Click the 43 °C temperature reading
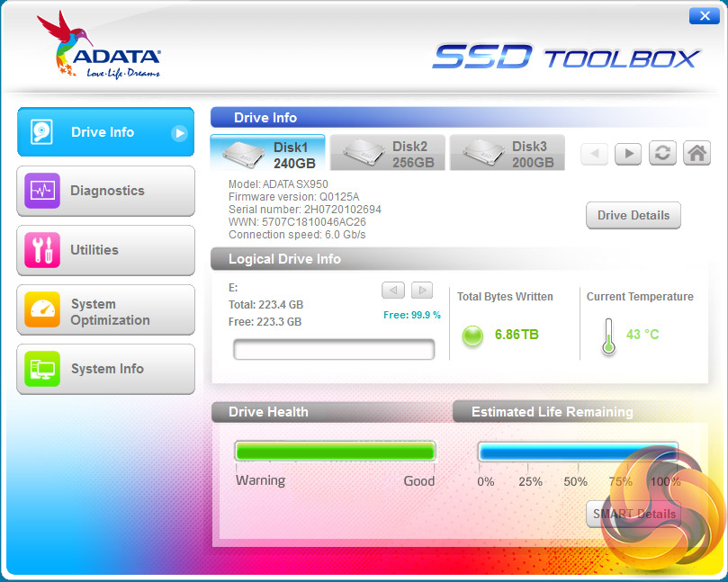728x582 pixels. pos(643,334)
